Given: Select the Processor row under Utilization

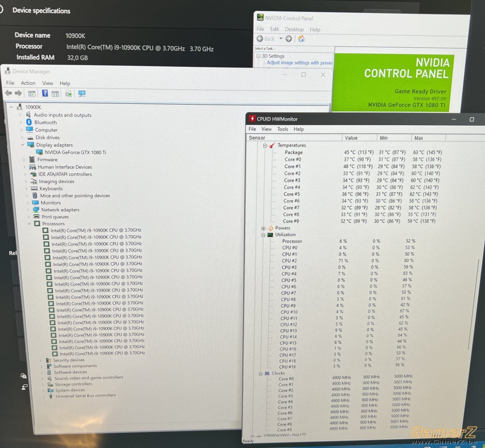Looking at the screenshot, I should point(292,241).
